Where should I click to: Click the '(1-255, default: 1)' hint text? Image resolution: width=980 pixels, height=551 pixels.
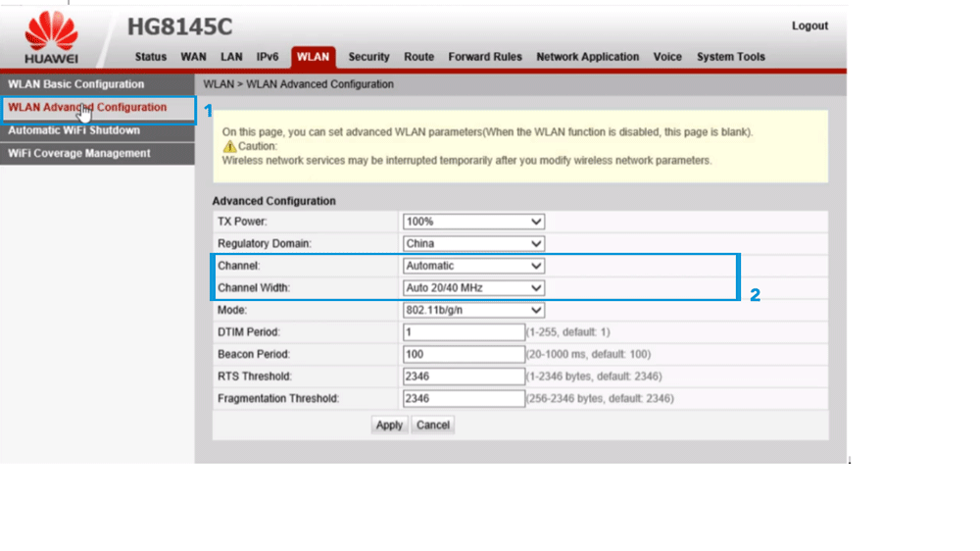pos(567,332)
